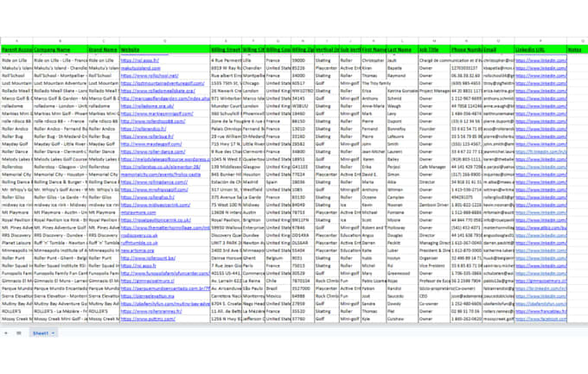Select last name cell 'Waugh'
Image resolution: width=588 pixels, height=374 pixels.
[x=402, y=106]
